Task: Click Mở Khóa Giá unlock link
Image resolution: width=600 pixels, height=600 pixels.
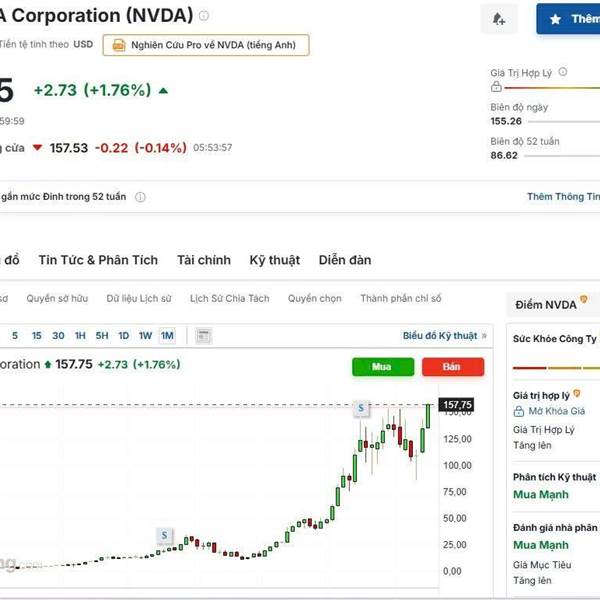Action: 557,411
